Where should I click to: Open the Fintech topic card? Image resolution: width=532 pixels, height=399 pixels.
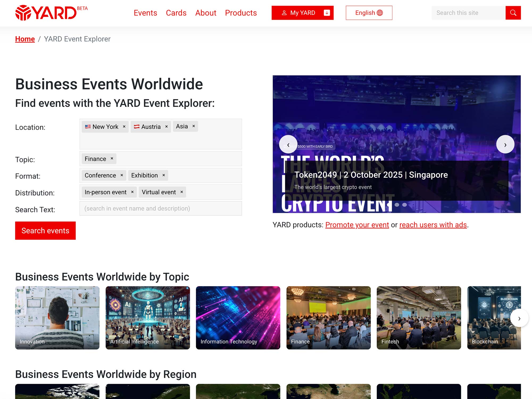click(x=419, y=318)
